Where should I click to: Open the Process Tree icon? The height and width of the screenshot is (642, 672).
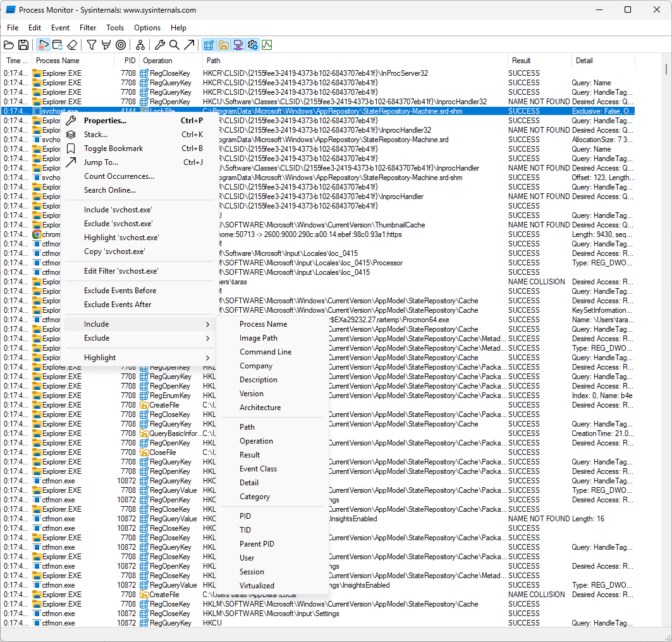point(140,45)
